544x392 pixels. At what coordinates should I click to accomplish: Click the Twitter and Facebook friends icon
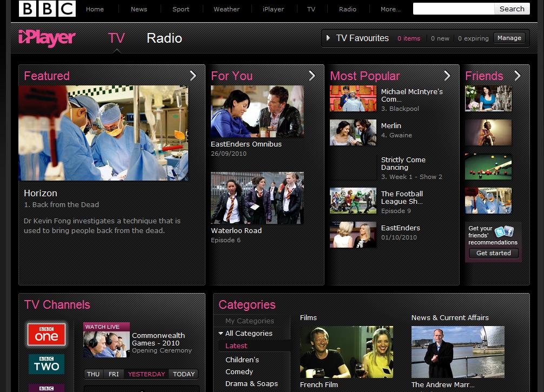[x=504, y=231]
